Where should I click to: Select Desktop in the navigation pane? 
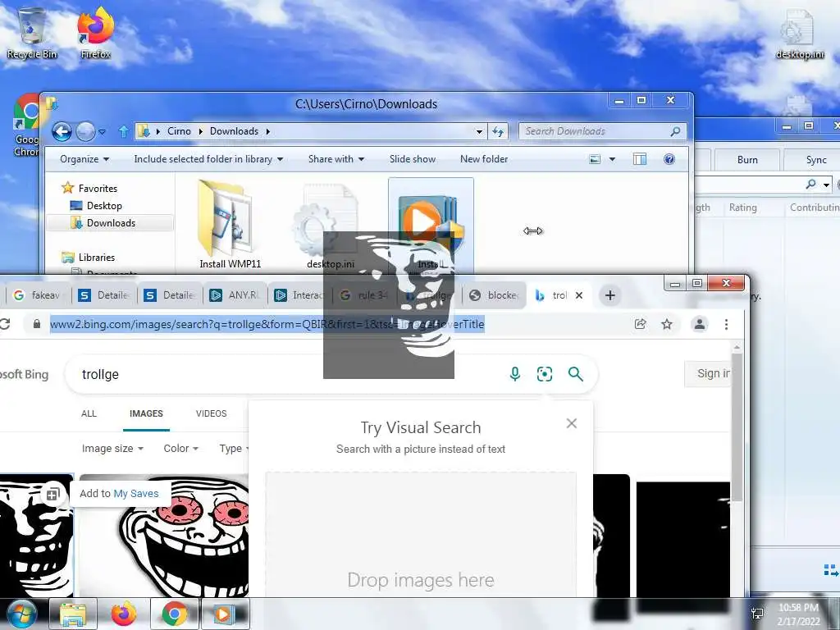pos(104,206)
